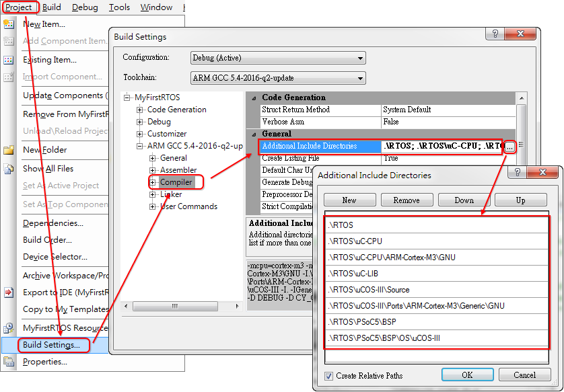564x392 pixels.
Task: Toggle the Create Relative Paths checkbox
Action: (329, 375)
